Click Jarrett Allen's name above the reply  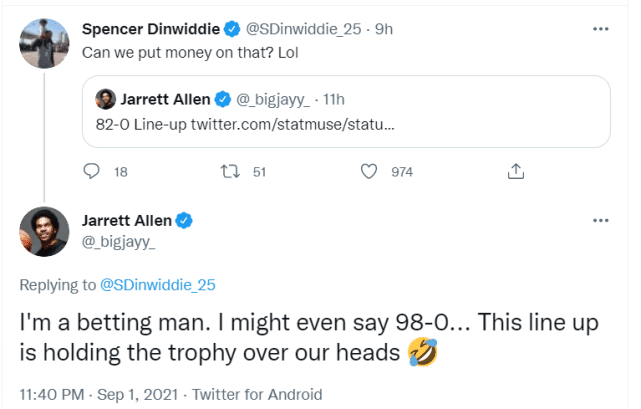(125, 220)
